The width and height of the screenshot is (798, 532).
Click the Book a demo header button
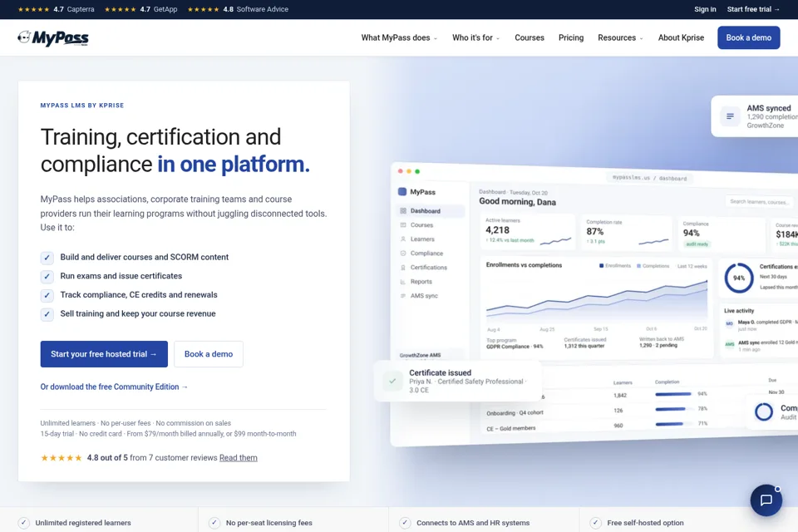click(749, 37)
